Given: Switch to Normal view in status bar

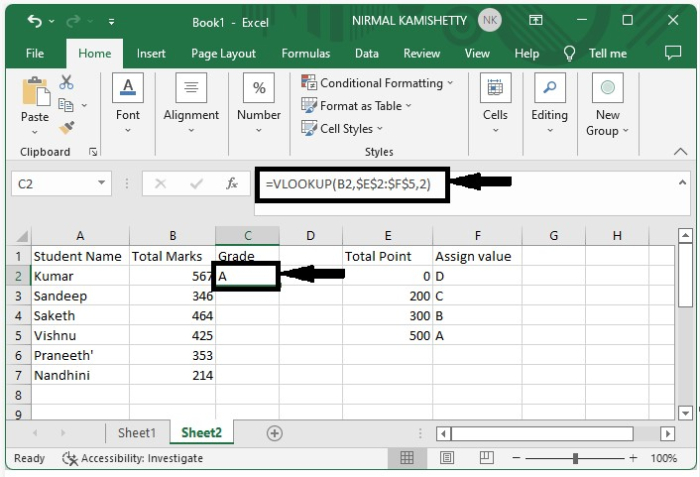Looking at the screenshot, I should coord(407,457).
